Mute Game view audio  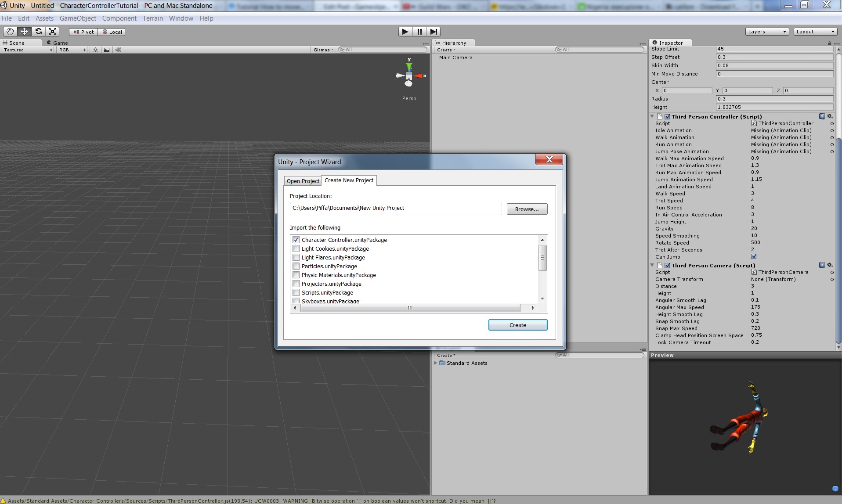[117, 50]
